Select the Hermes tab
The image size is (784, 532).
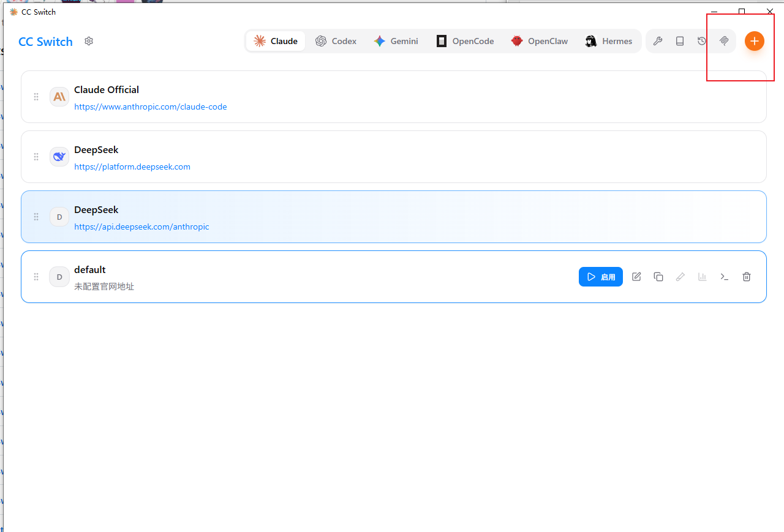coord(608,41)
